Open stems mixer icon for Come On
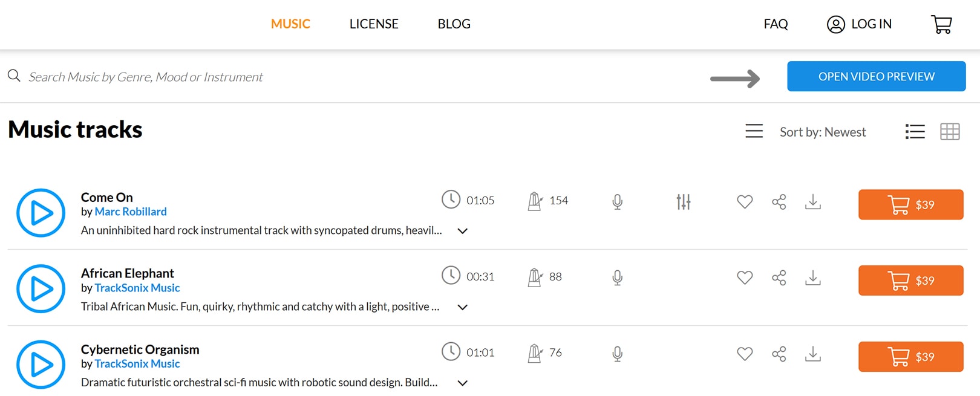 tap(684, 201)
